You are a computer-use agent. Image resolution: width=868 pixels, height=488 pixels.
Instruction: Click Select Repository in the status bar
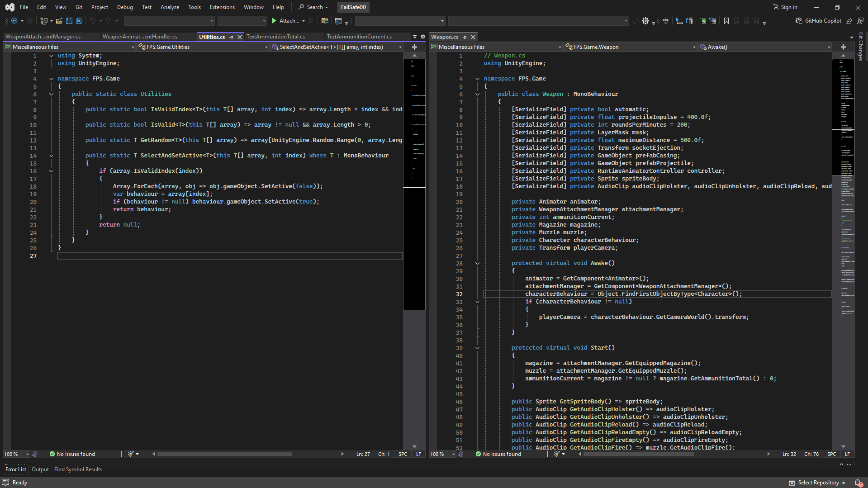pyautogui.click(x=818, y=483)
